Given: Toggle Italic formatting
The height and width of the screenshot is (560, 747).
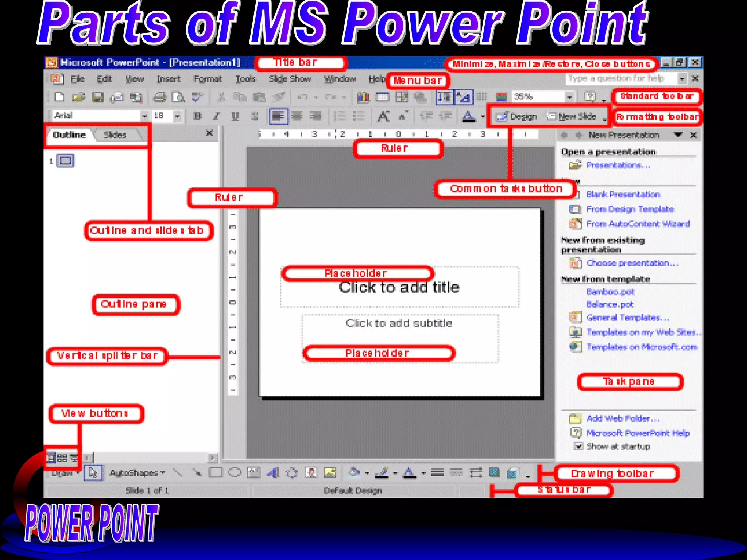Looking at the screenshot, I should tap(216, 116).
